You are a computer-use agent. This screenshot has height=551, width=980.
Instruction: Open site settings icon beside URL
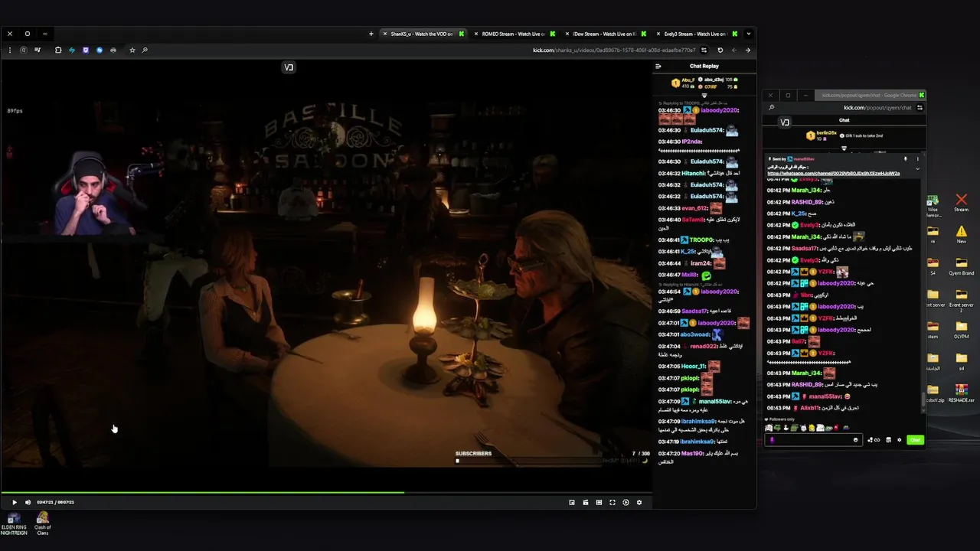point(704,51)
